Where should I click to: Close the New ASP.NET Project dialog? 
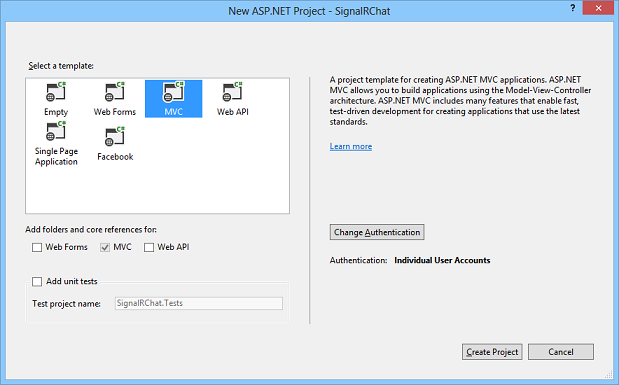point(598,8)
